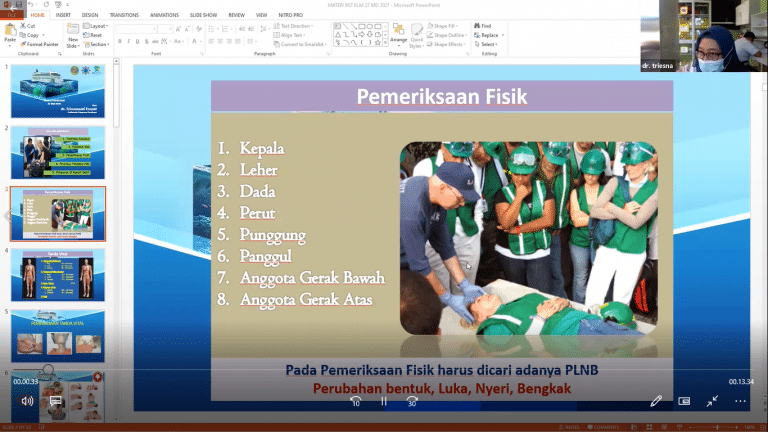Switch to the TRANSITIONS ribbon tab
768x432 pixels.
tap(124, 15)
